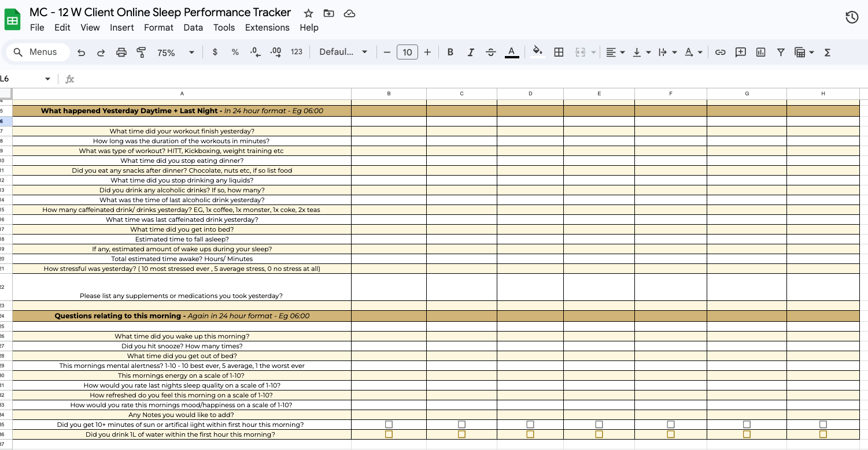Open the Extensions menu
This screenshot has height=450, width=868.
pos(267,27)
